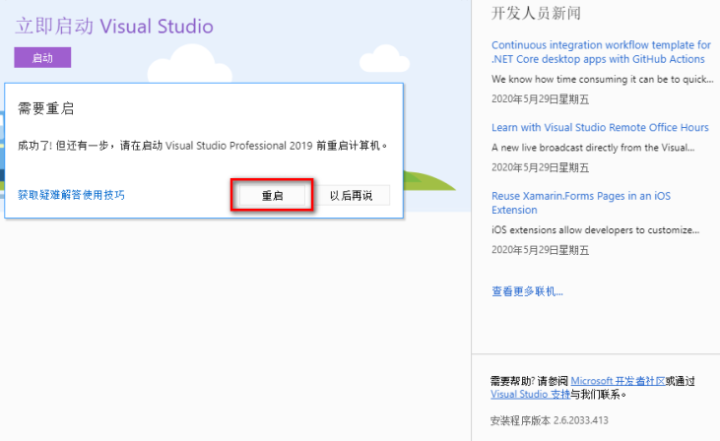720x441 pixels.
Task: Click the date under the Continuous integration article
Action: pyautogui.click(x=540, y=98)
